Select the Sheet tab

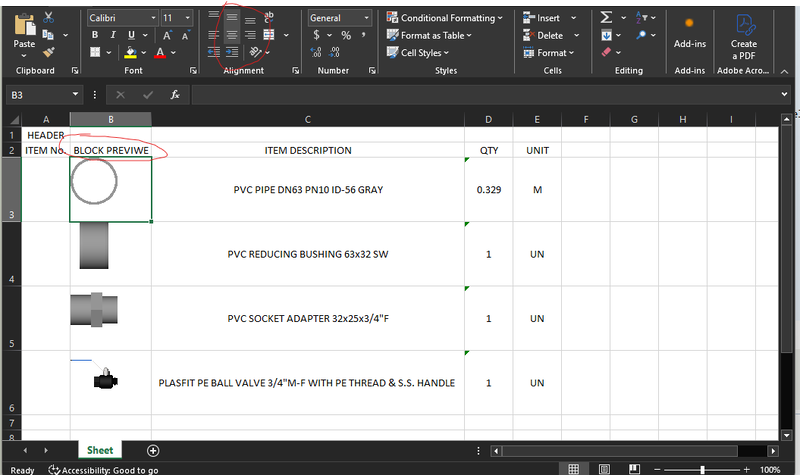100,451
